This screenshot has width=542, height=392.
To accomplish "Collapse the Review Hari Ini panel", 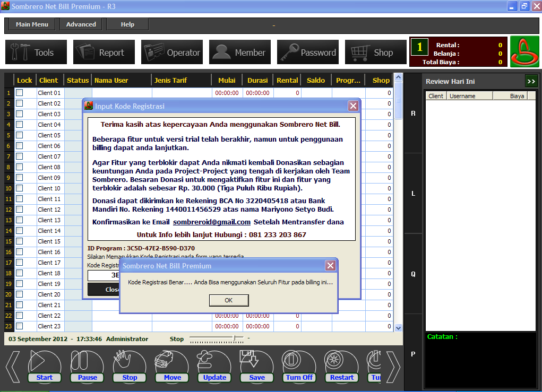I will (531, 82).
